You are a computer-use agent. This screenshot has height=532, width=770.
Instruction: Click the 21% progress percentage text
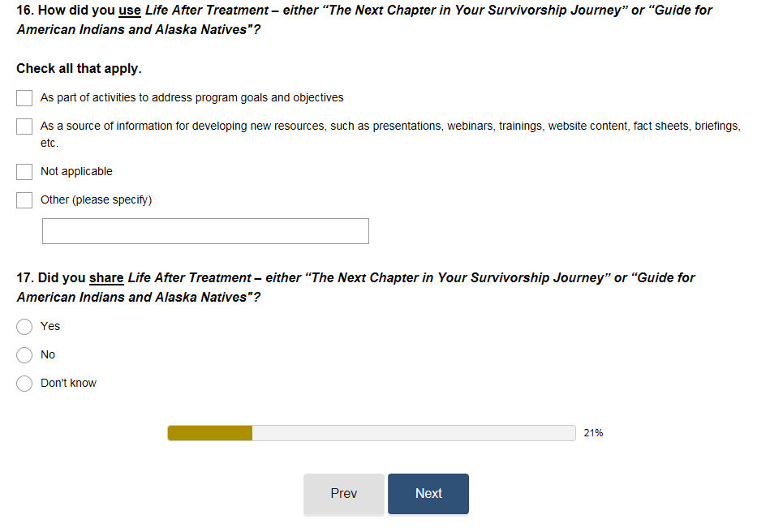click(x=593, y=433)
